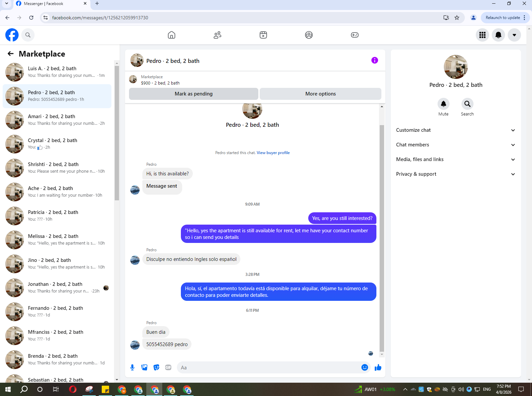Open the Reels video icon
Screen dimensions: 532x396
[263, 35]
